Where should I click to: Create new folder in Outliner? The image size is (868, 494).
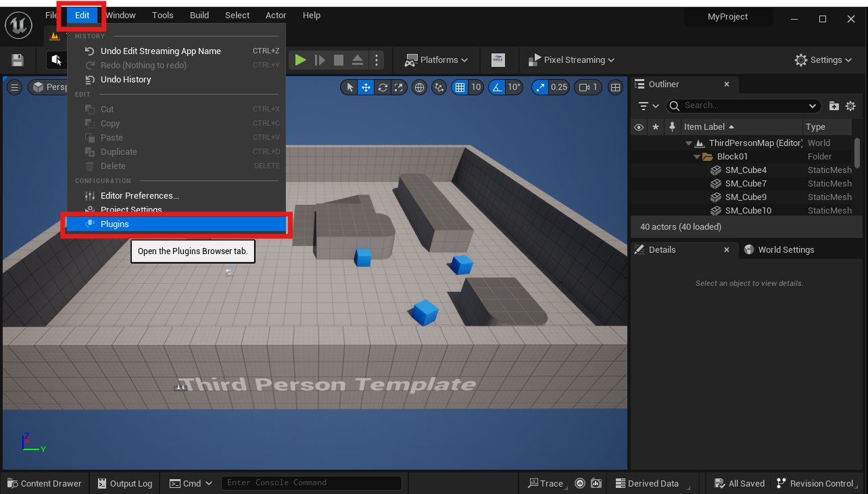(834, 106)
